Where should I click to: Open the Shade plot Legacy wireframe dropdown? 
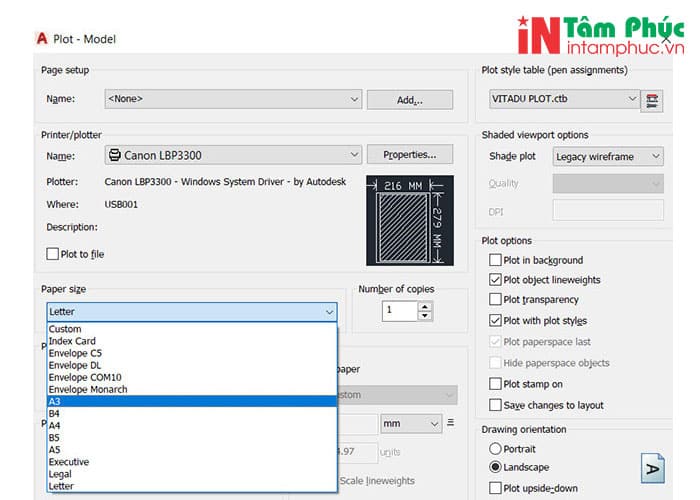click(608, 156)
